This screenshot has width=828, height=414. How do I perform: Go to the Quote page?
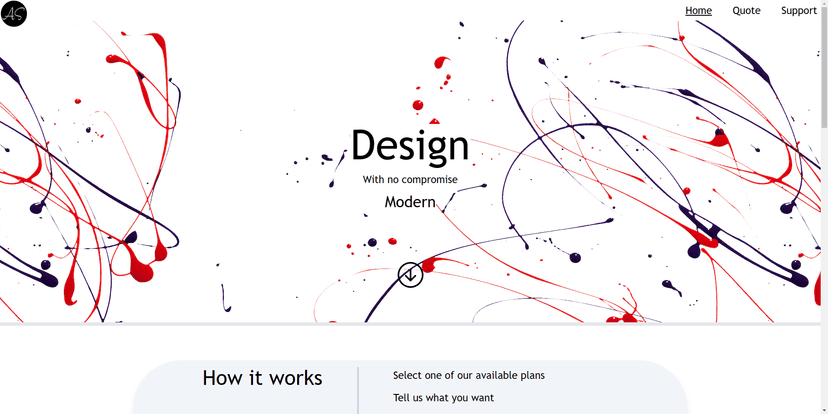point(746,11)
